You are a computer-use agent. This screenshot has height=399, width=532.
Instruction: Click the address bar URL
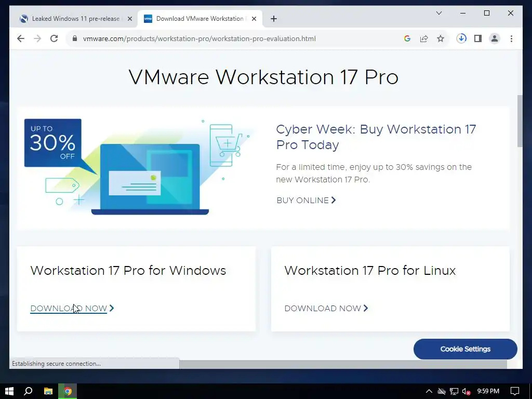(199, 38)
